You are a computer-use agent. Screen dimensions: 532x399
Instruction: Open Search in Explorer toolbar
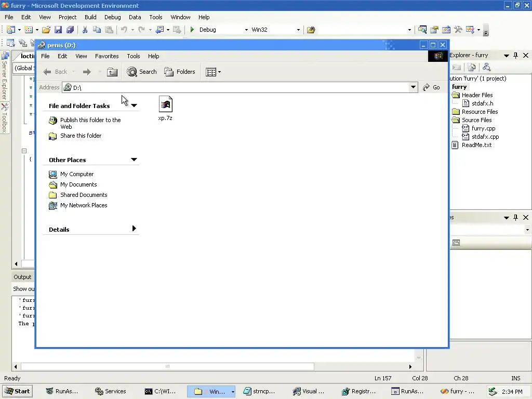coord(141,72)
